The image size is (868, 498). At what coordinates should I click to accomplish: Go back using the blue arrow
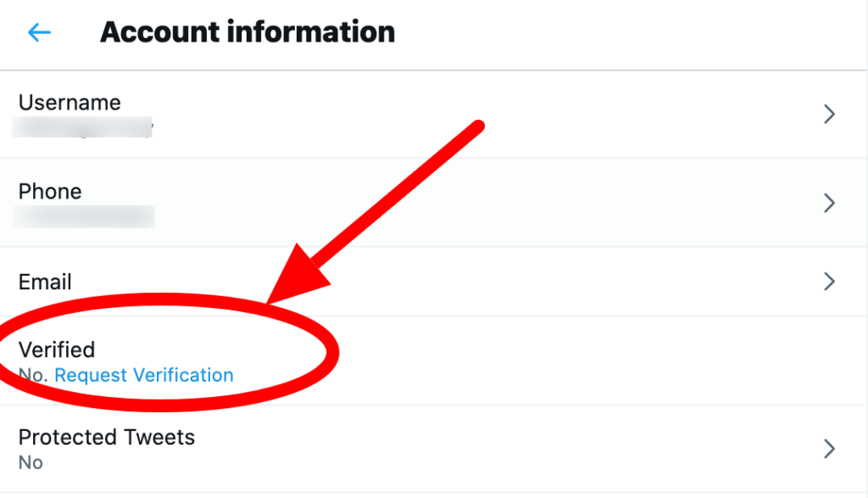40,33
